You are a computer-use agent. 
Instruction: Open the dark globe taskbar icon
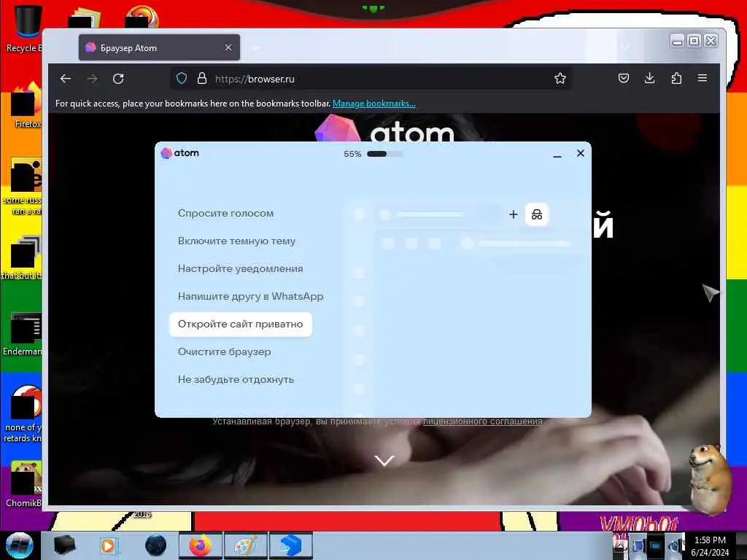coord(155,545)
